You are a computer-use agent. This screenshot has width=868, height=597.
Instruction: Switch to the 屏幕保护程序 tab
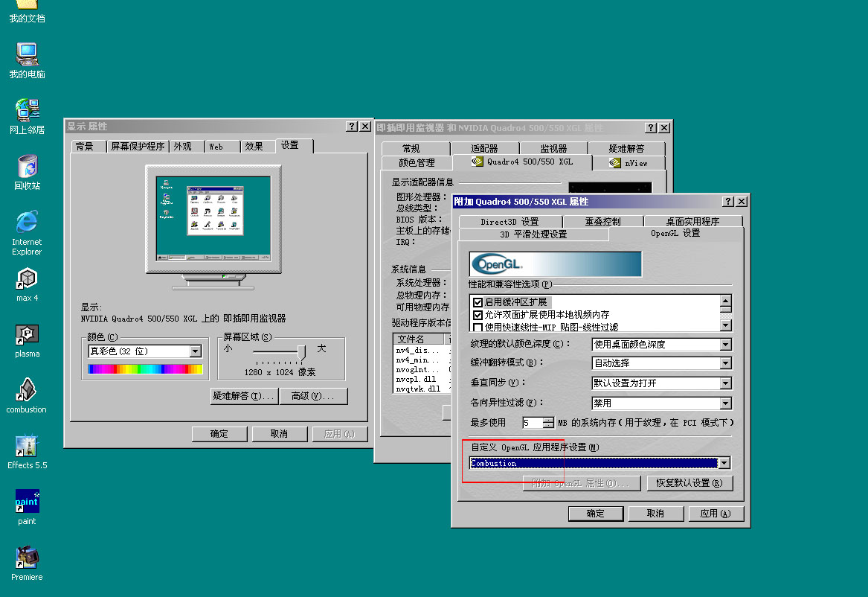point(138,146)
